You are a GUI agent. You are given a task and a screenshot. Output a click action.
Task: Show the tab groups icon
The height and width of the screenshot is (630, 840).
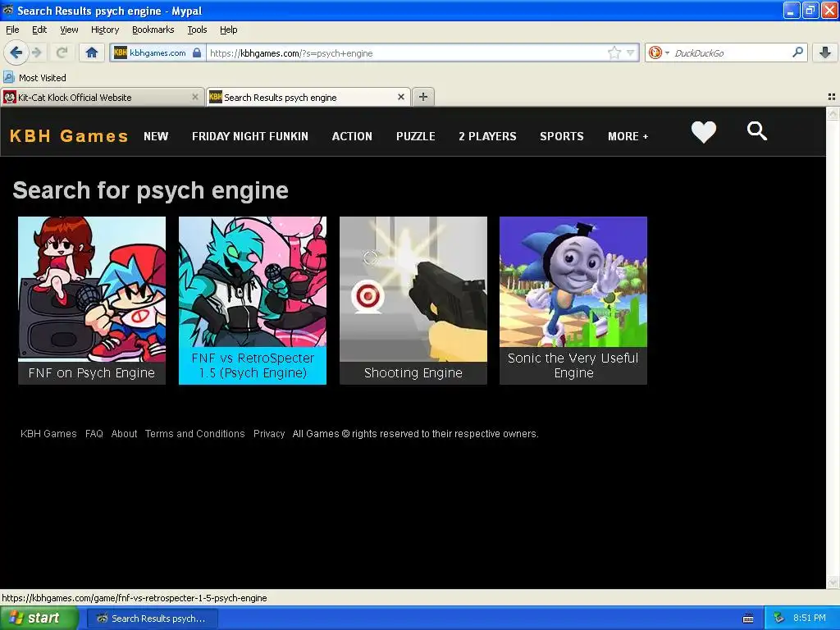point(832,97)
